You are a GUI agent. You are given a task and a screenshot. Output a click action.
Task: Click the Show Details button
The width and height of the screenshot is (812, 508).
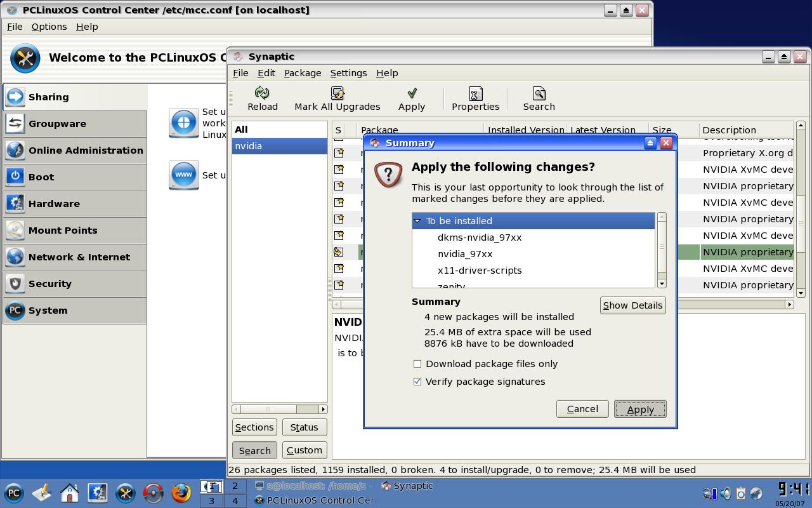(x=632, y=305)
